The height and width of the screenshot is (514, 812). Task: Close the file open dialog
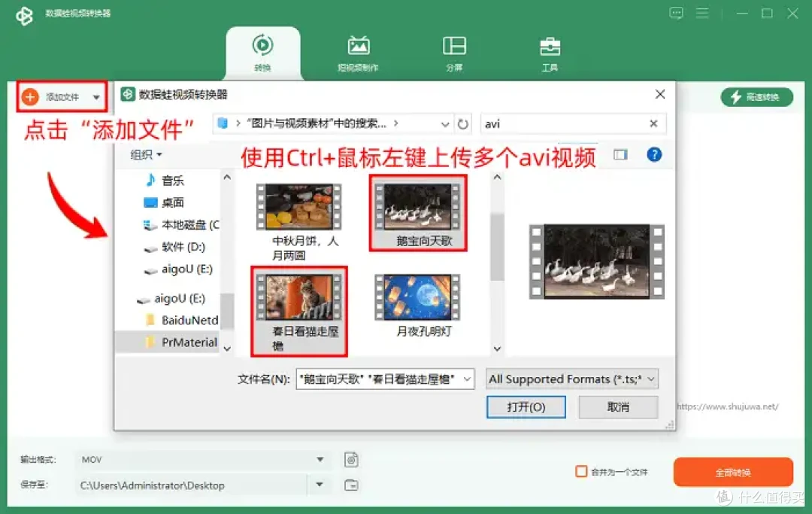pos(660,94)
